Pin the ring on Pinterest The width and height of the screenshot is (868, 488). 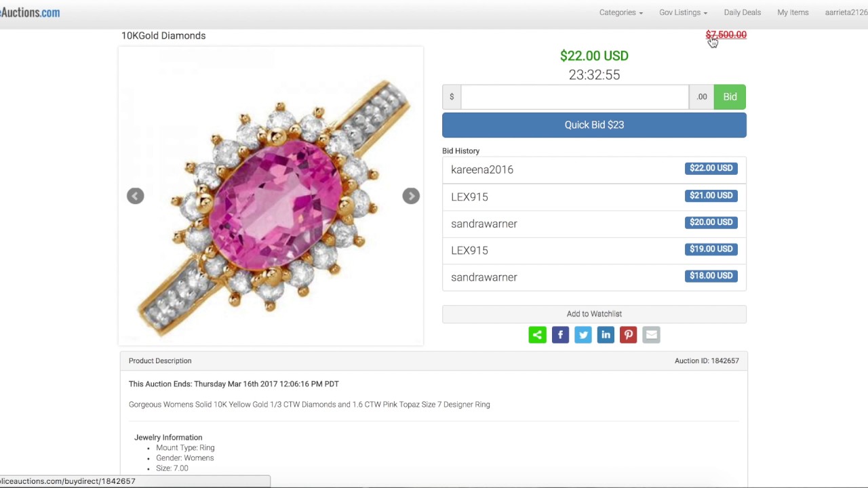click(x=629, y=335)
